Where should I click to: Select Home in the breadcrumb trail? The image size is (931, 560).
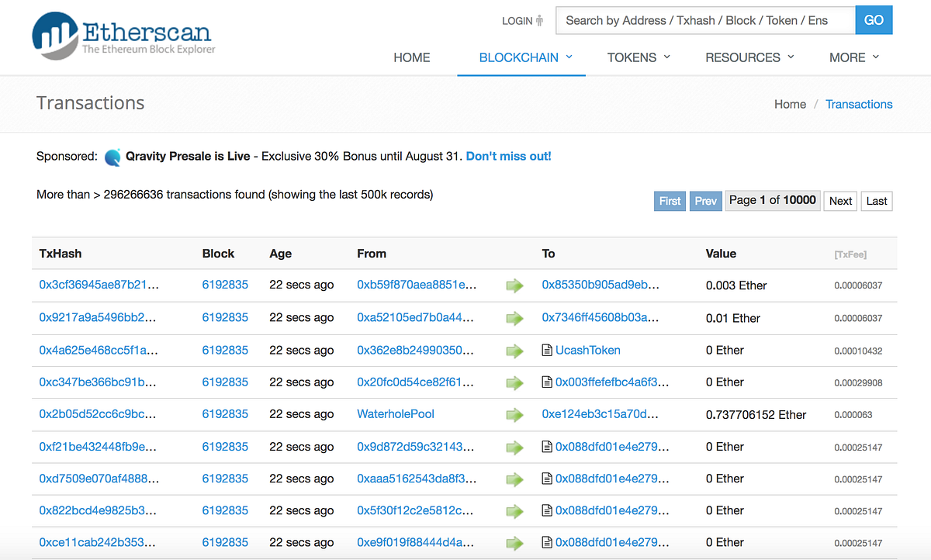pos(790,104)
